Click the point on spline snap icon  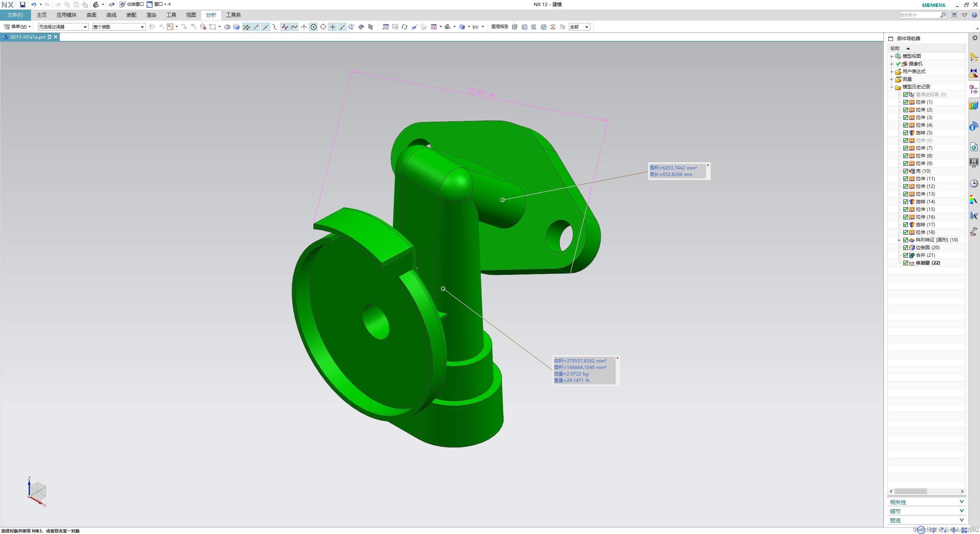pos(294,27)
